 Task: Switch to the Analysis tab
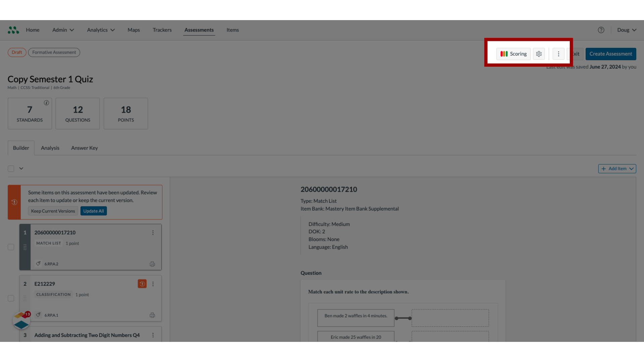pos(50,147)
